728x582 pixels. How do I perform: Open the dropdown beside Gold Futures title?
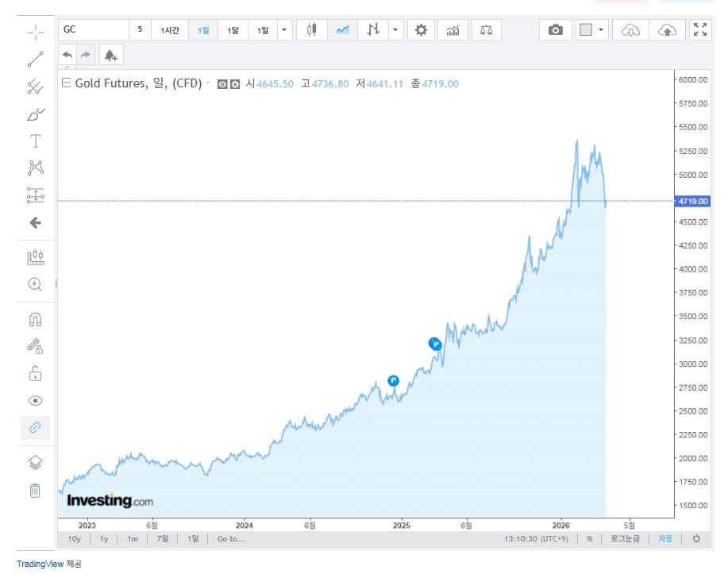click(x=208, y=83)
